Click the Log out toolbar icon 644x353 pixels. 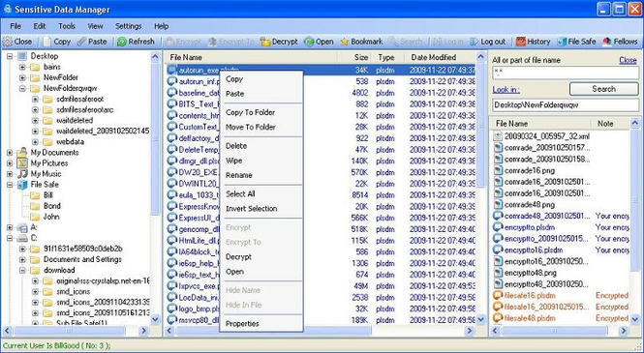point(475,42)
